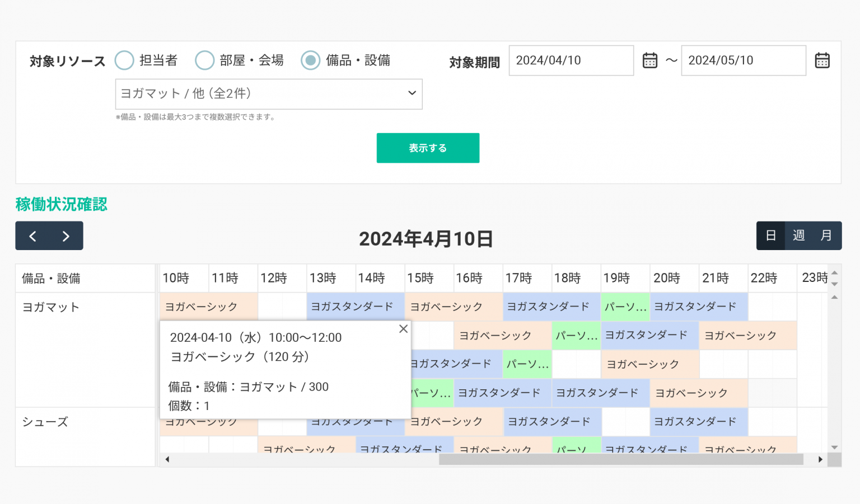Image resolution: width=860 pixels, height=504 pixels.
Task: Click the start date field 2024/04/10
Action: tap(571, 60)
